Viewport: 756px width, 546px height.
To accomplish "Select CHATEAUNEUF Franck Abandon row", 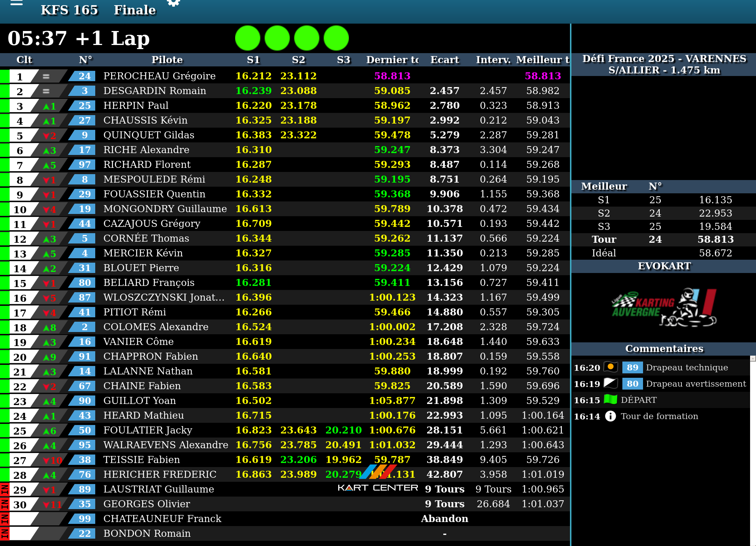I will point(162,519).
